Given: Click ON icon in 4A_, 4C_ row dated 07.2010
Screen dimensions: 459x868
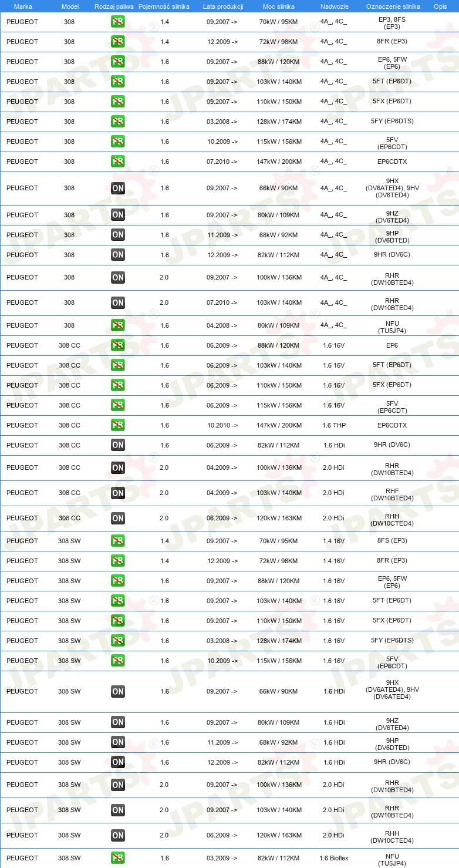Looking at the screenshot, I should [117, 302].
